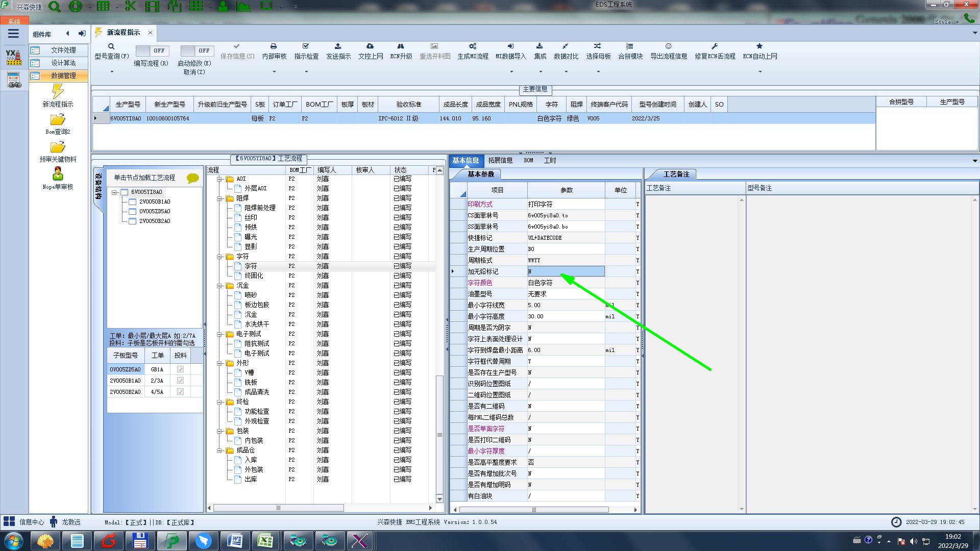
Task: Click the green scissors icon in title bar
Action: (x=131, y=7)
